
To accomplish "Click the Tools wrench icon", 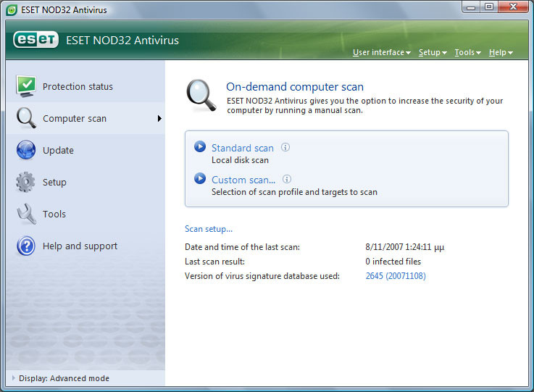I will pos(26,214).
